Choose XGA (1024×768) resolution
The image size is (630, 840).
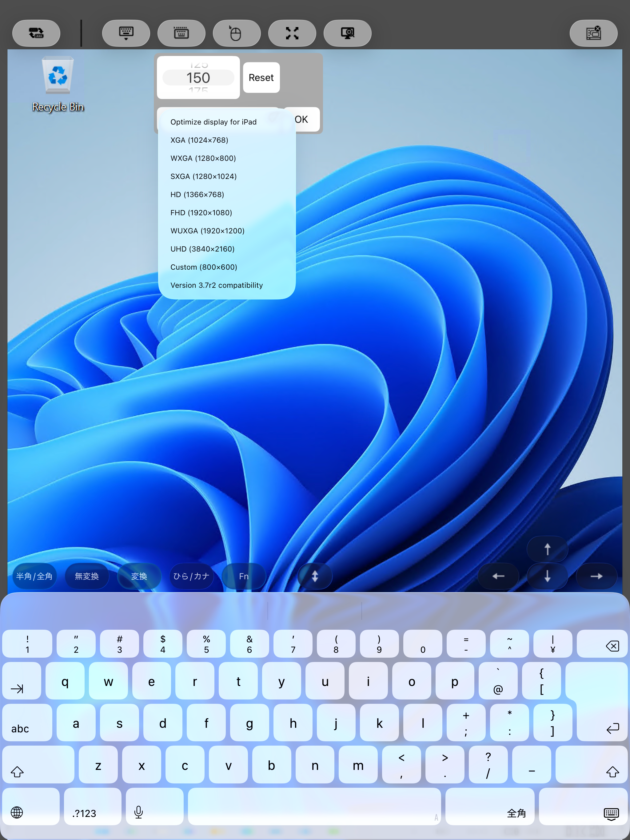tap(227, 140)
